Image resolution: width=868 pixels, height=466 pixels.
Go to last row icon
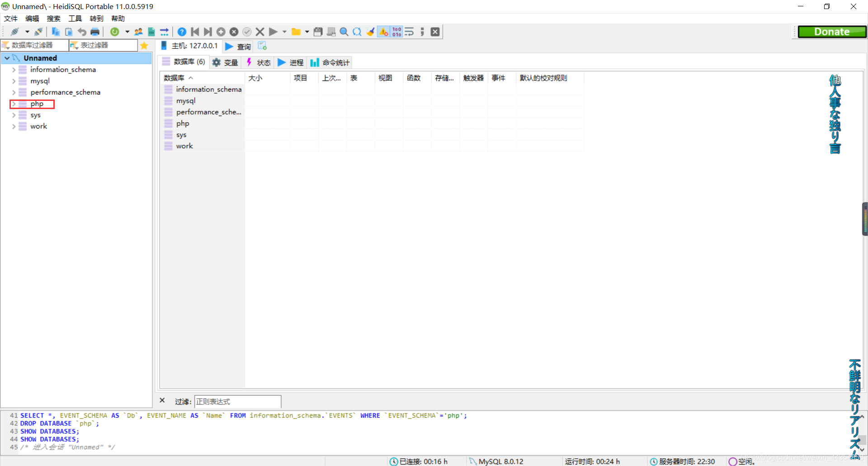pos(208,32)
